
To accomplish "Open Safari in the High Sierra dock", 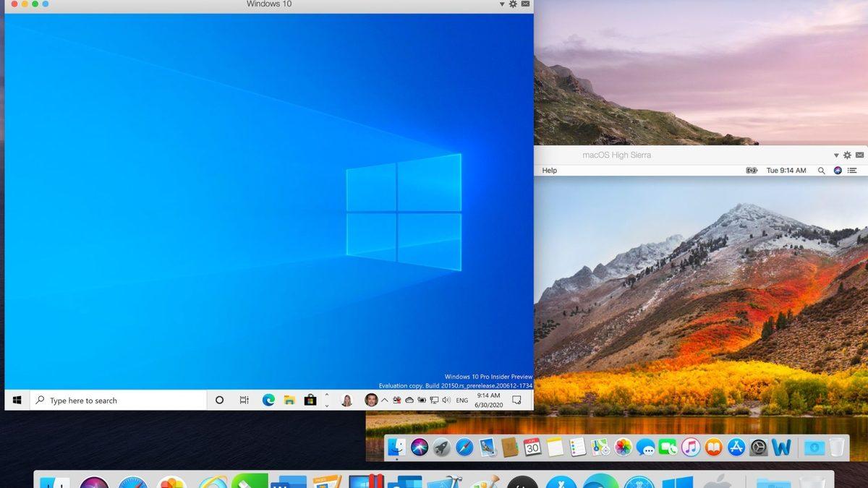I will click(x=464, y=448).
